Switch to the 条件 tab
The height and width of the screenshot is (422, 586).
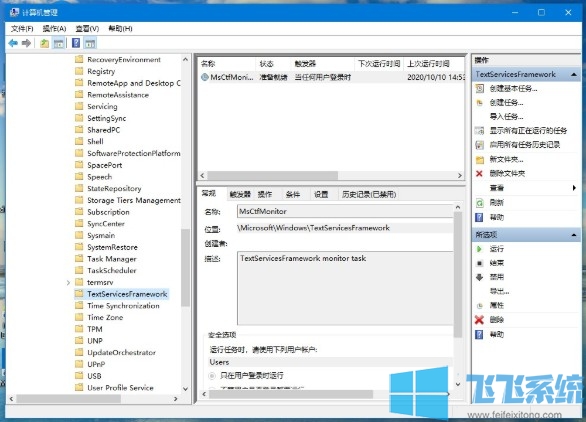point(293,194)
